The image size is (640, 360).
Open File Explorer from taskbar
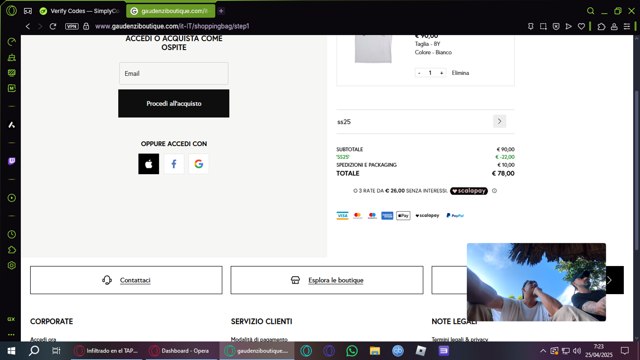[x=375, y=351]
